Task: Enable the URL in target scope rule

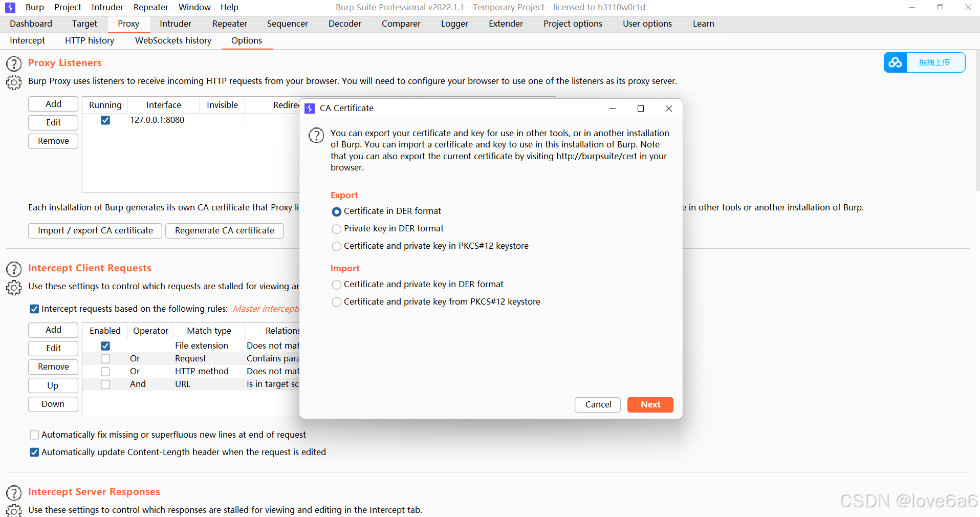Action: click(105, 384)
